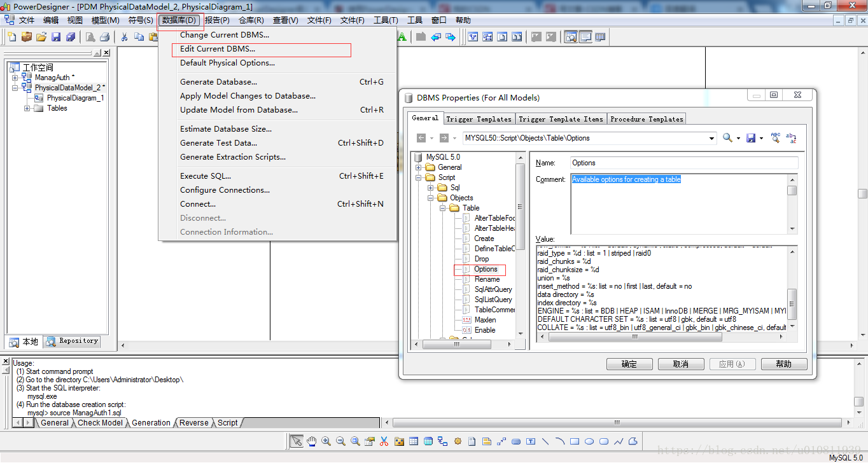The height and width of the screenshot is (463, 868).
Task: Click the Value box vertical scrollbar thumb
Action: point(792,305)
